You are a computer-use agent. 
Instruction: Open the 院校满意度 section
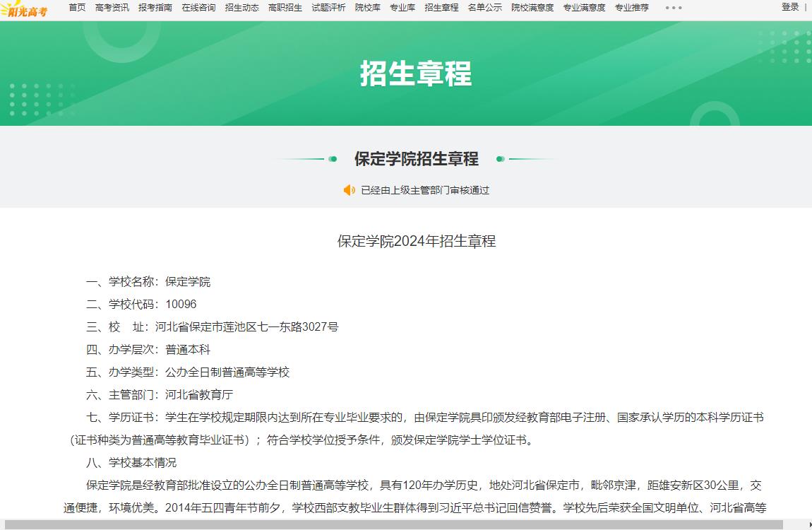pos(532,8)
